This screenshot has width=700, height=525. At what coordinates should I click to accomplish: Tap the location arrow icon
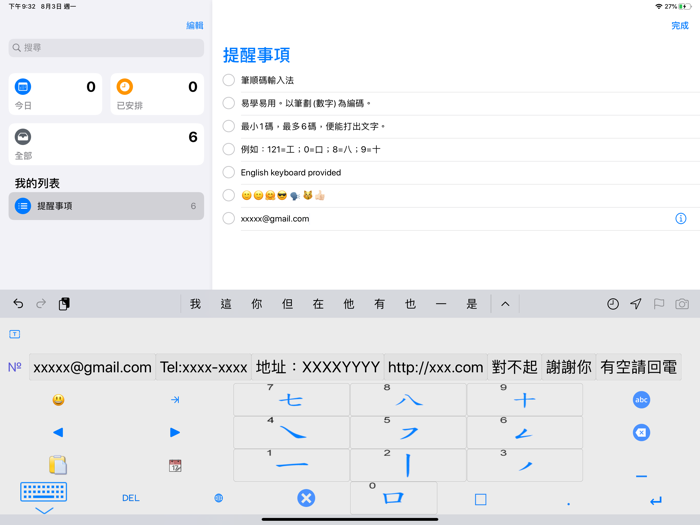[x=636, y=304]
